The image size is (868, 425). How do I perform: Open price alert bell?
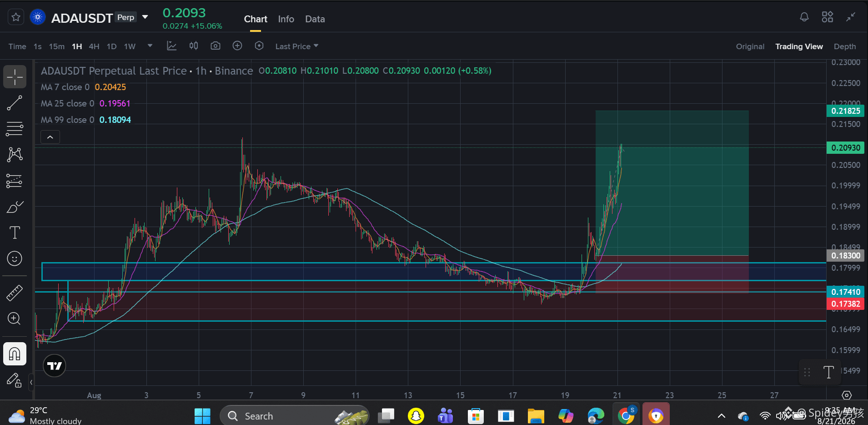pyautogui.click(x=804, y=17)
